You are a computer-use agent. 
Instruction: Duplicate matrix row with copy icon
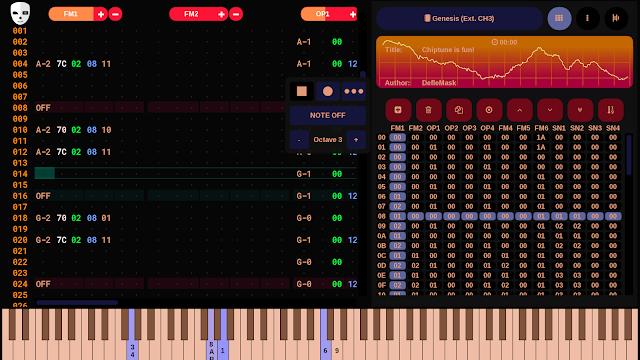click(459, 110)
